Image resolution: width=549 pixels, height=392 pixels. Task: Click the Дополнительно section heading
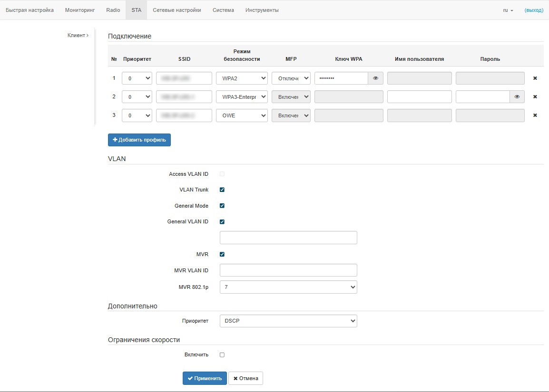(133, 306)
